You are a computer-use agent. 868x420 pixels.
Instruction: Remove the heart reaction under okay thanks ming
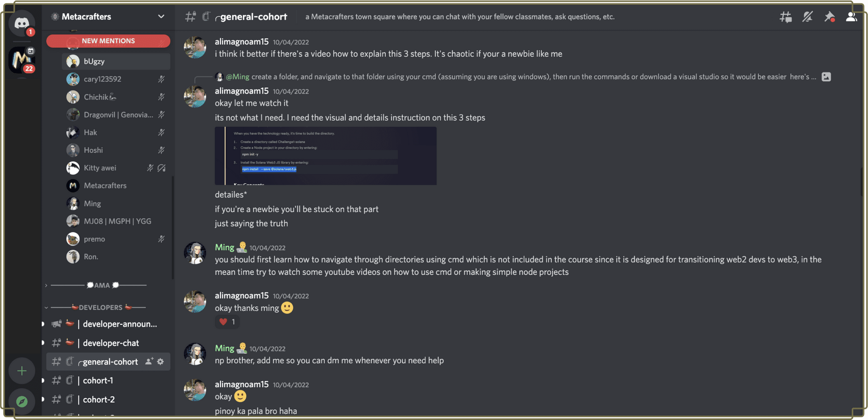pos(227,322)
